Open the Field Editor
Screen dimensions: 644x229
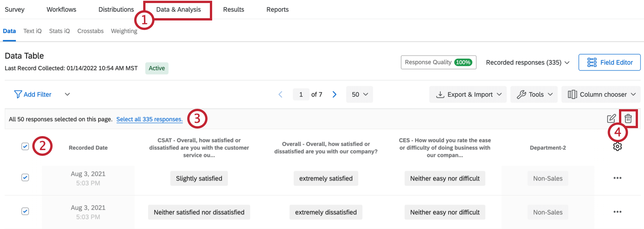[609, 63]
